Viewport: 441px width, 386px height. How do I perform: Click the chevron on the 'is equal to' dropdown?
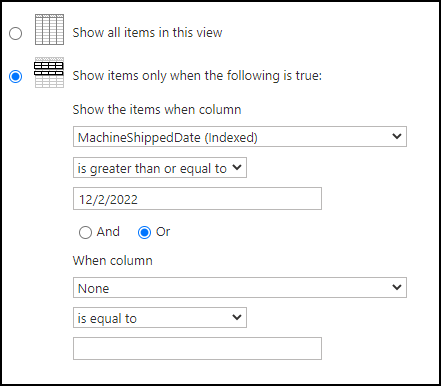237,317
